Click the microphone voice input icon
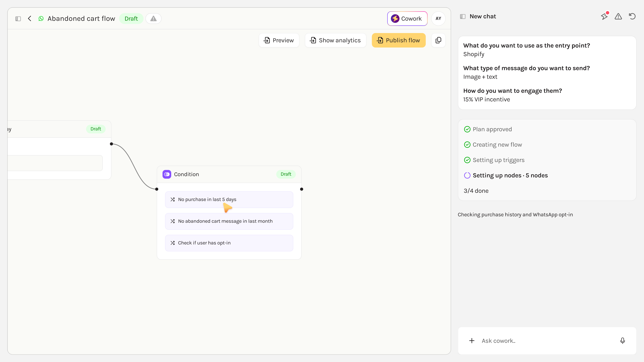644x362 pixels. (x=623, y=341)
